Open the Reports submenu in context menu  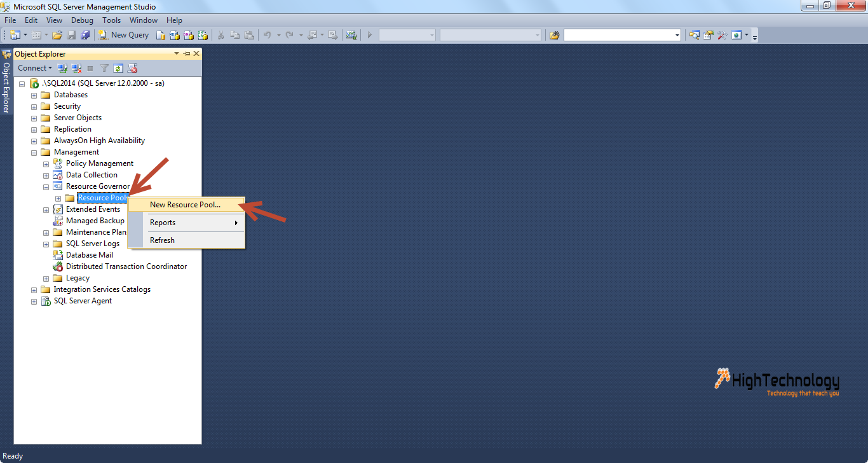[x=186, y=223]
